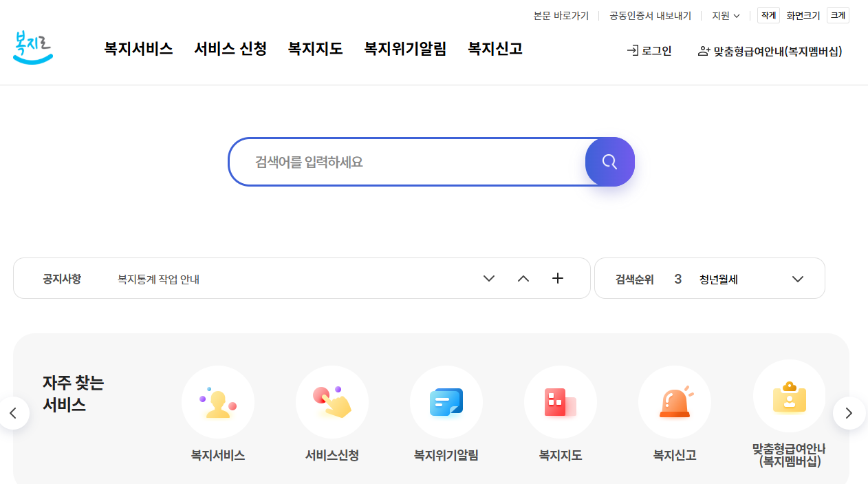The width and height of the screenshot is (868, 484).
Task: Click the 서비스신청 hand-click icon
Action: coord(332,401)
